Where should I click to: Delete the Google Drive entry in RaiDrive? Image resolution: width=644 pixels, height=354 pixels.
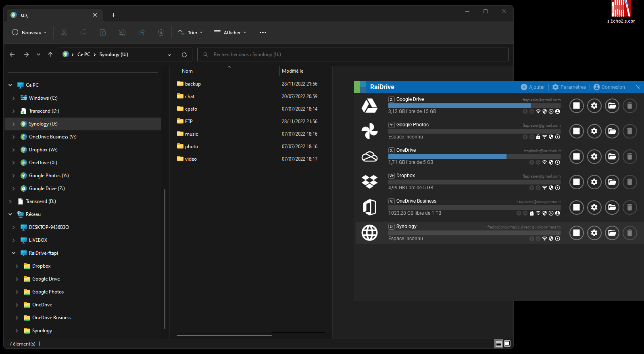coord(629,106)
